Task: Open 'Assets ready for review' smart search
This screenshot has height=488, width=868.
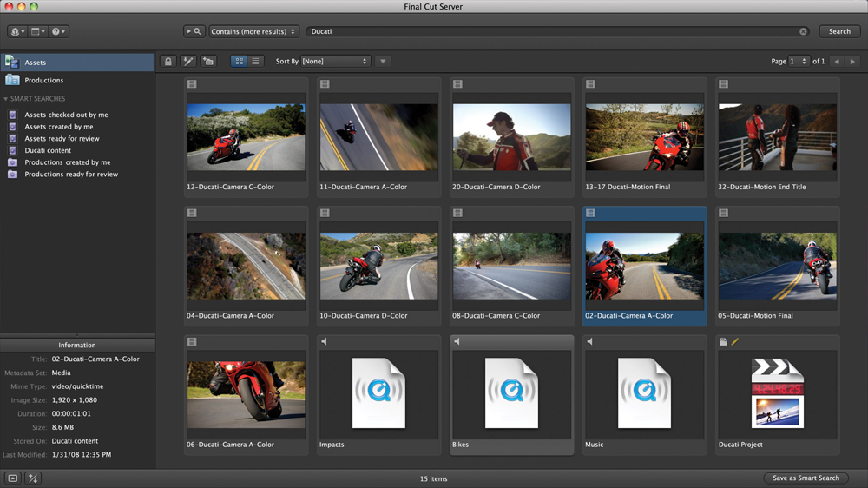Action: [62, 138]
